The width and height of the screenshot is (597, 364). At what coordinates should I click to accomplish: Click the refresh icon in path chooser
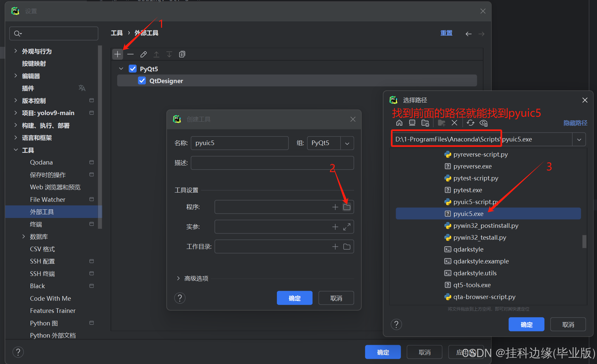(x=471, y=123)
